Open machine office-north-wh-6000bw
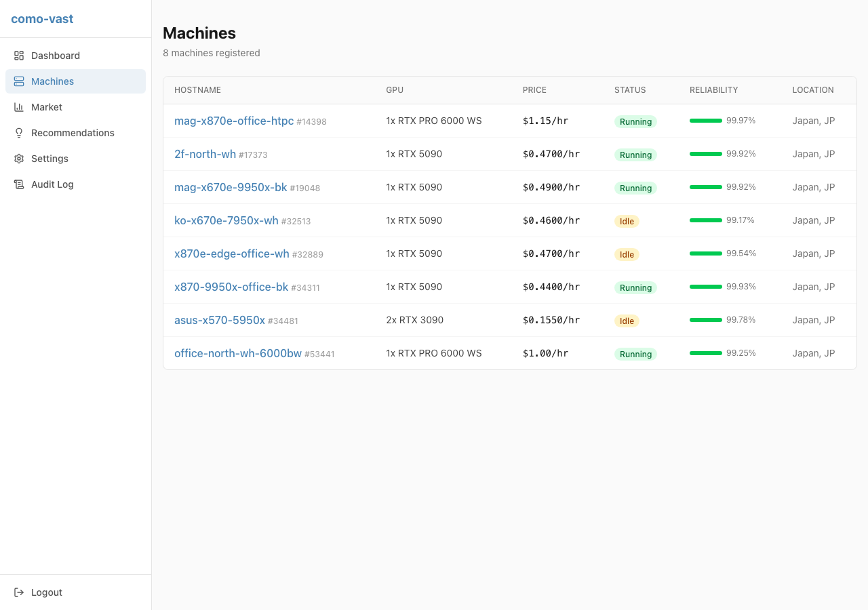Screen dimensions: 868x610 pyautogui.click(x=238, y=353)
